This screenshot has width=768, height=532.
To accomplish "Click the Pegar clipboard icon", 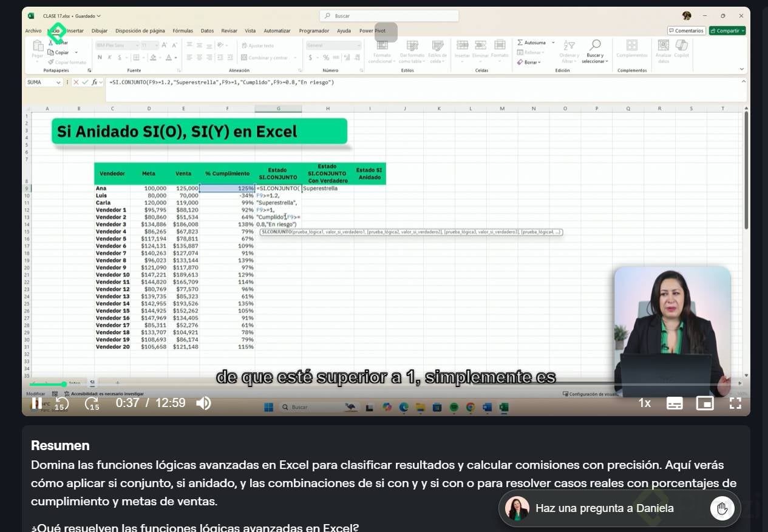I will [38, 46].
